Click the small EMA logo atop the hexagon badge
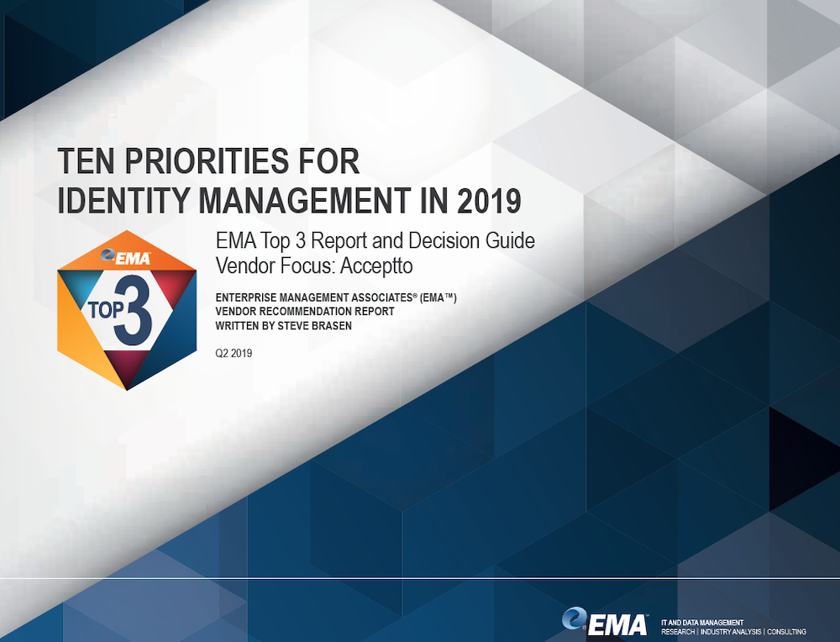This screenshot has height=642, width=840. coord(126,257)
